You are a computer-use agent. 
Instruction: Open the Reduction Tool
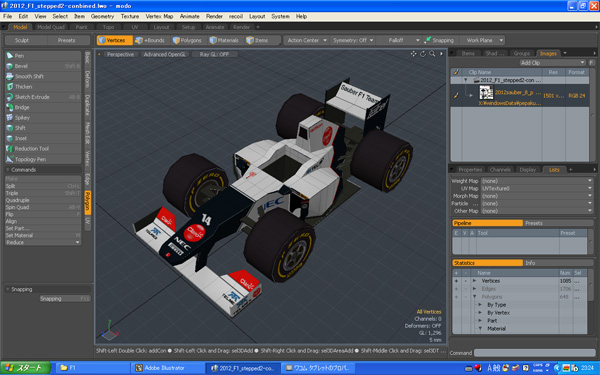(x=43, y=149)
